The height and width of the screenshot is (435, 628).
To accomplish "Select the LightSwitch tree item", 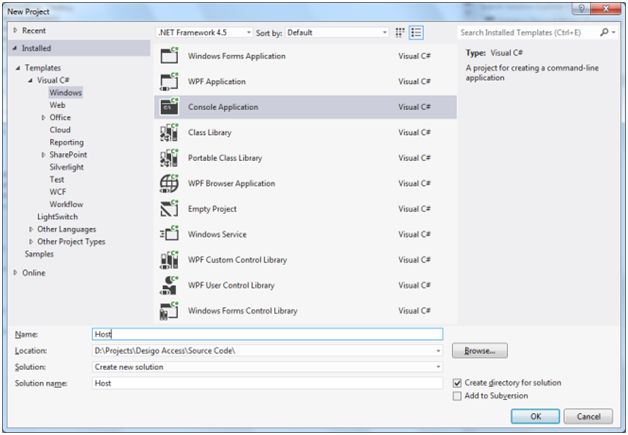I will (x=58, y=217).
